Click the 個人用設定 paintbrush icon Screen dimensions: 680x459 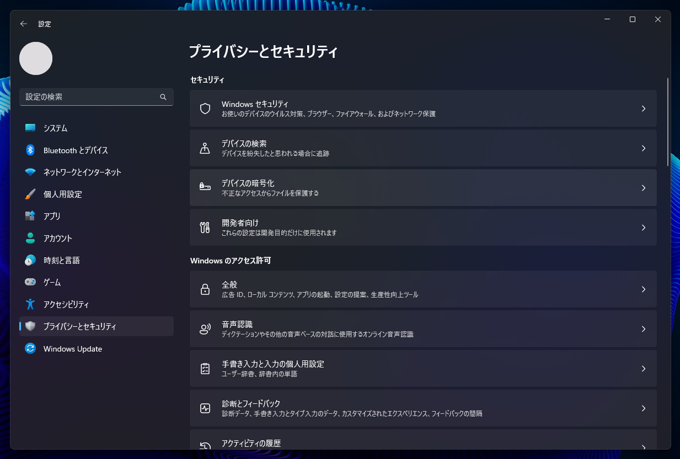(30, 194)
